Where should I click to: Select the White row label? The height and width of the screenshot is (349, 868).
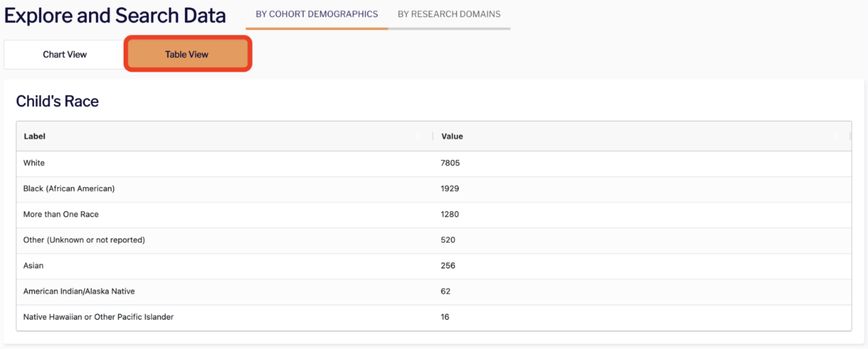[34, 163]
